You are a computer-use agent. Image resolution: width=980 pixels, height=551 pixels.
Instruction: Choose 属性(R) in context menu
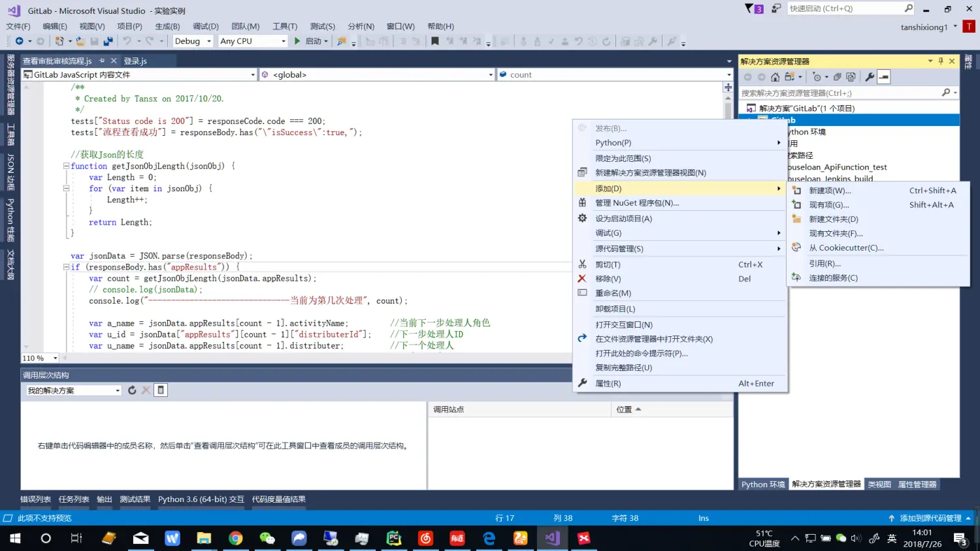[680, 383]
